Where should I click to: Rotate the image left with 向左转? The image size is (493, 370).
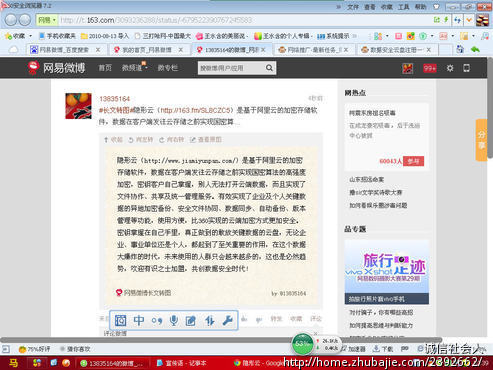[x=141, y=140]
